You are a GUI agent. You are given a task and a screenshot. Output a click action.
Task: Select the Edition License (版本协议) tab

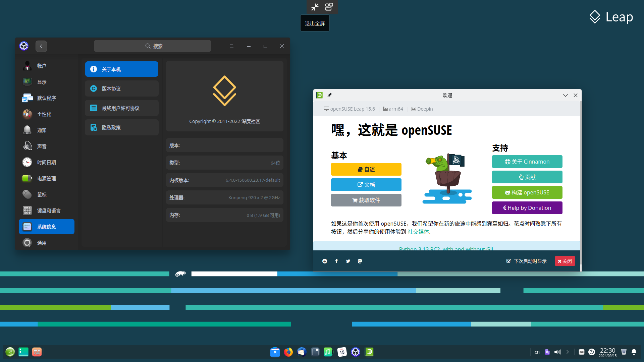[121, 89]
